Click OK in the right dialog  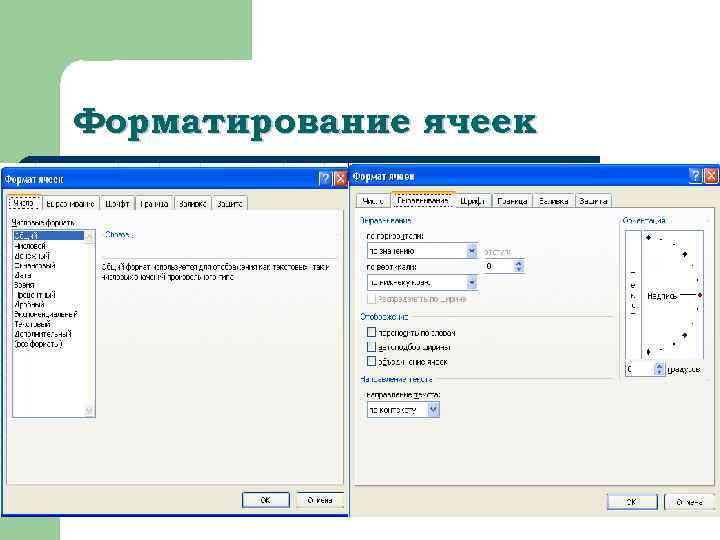tap(632, 502)
